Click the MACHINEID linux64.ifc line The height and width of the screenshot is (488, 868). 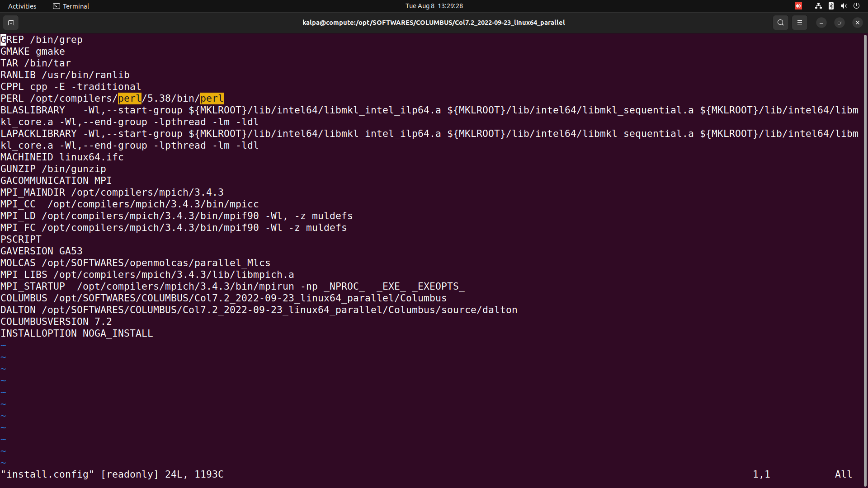(62, 157)
